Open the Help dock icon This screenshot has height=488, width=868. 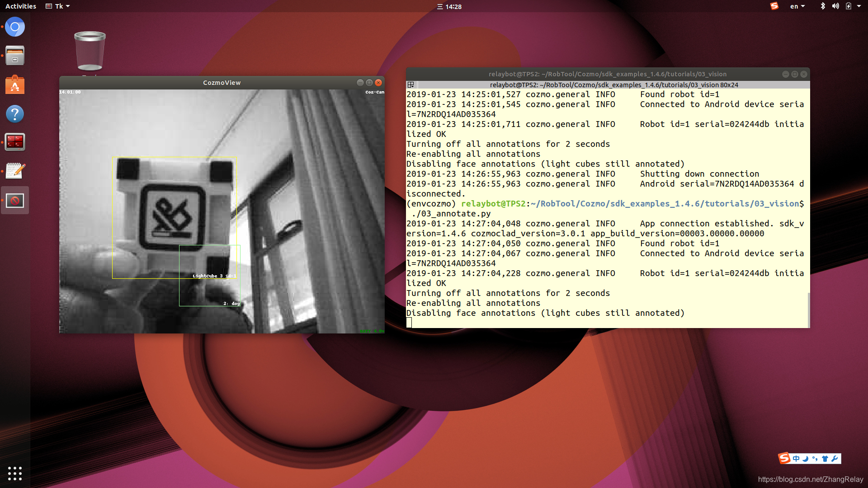15,114
